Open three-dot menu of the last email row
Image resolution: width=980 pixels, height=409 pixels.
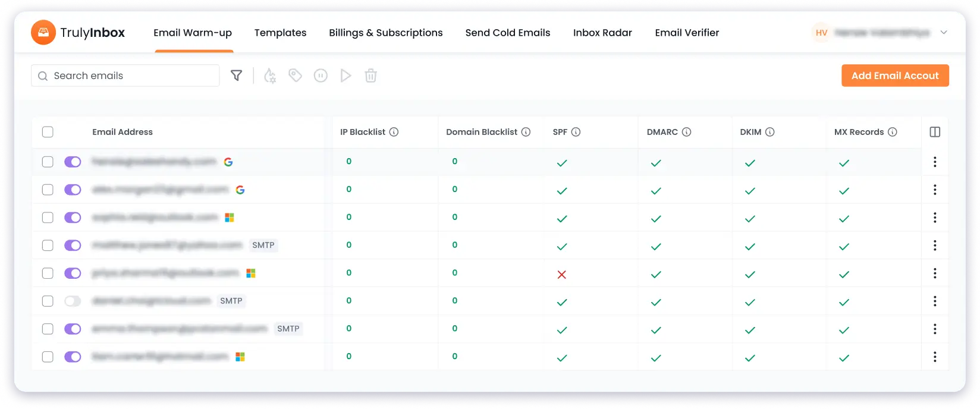click(935, 357)
